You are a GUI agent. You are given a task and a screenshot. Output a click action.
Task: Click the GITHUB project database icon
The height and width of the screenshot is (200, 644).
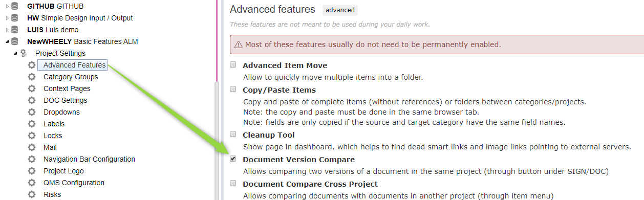click(x=14, y=6)
